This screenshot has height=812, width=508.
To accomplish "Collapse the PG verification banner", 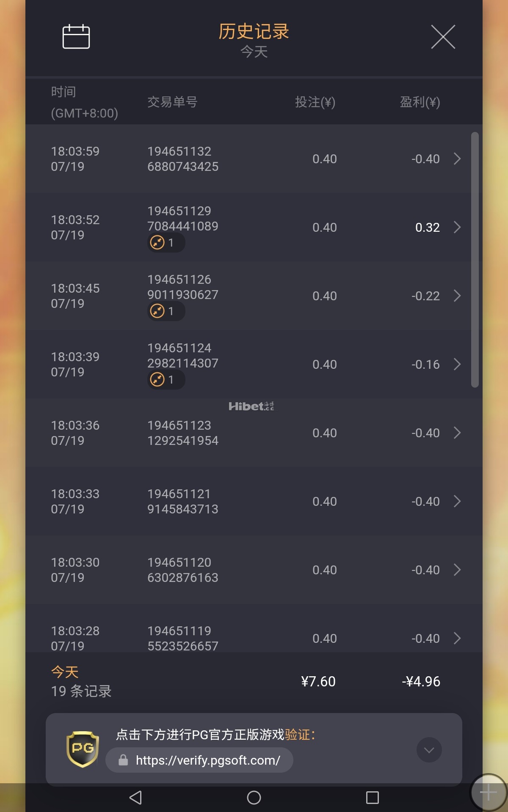I will [x=429, y=750].
